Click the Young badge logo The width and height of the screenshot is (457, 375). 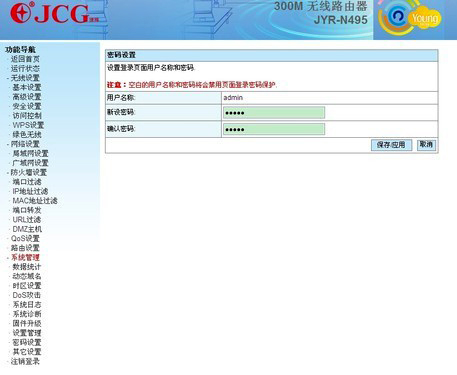tap(410, 18)
